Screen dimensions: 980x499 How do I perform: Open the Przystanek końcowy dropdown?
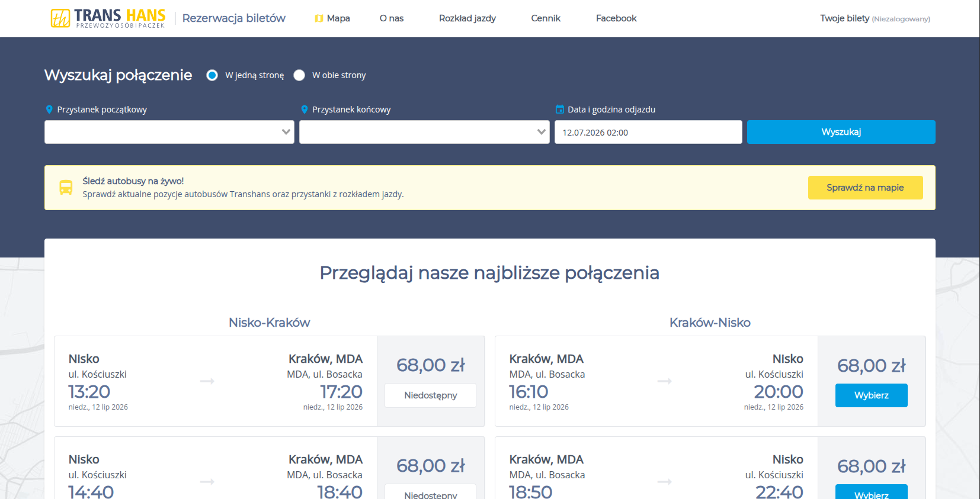424,132
